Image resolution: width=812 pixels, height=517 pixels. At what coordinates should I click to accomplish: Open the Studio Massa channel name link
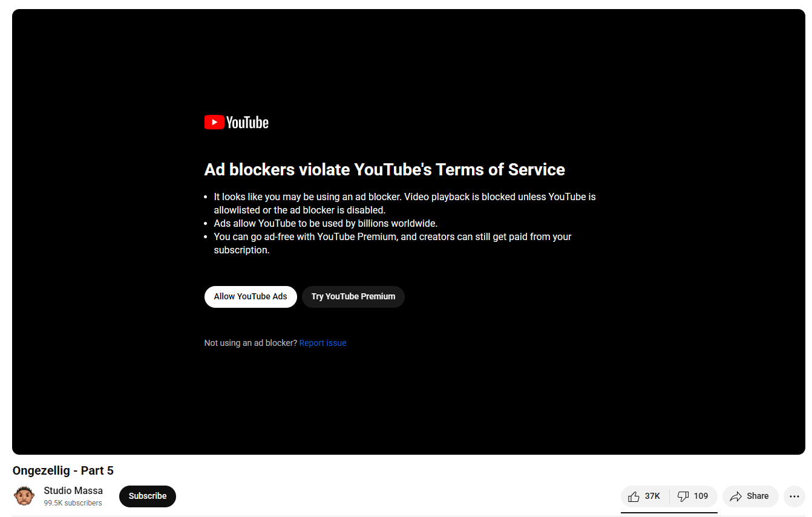point(73,490)
